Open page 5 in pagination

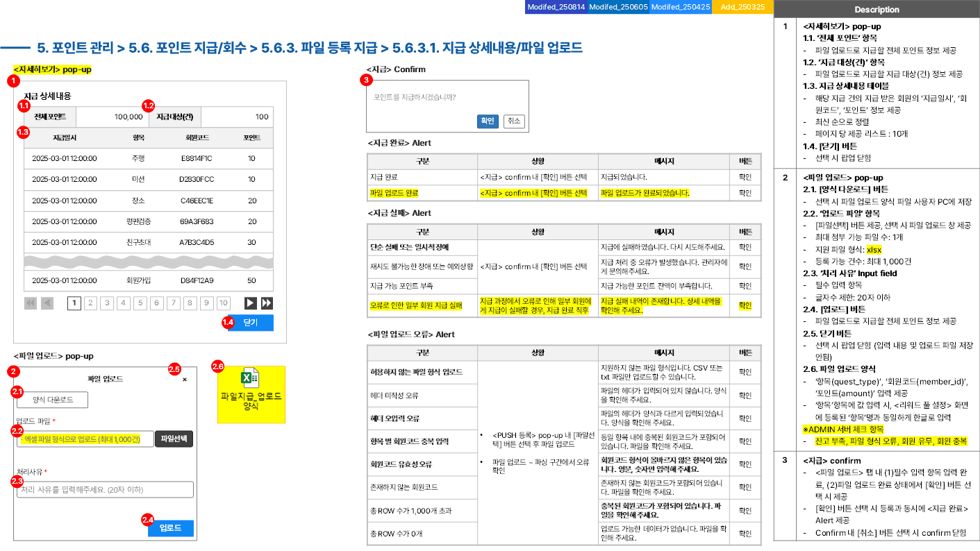click(x=140, y=303)
